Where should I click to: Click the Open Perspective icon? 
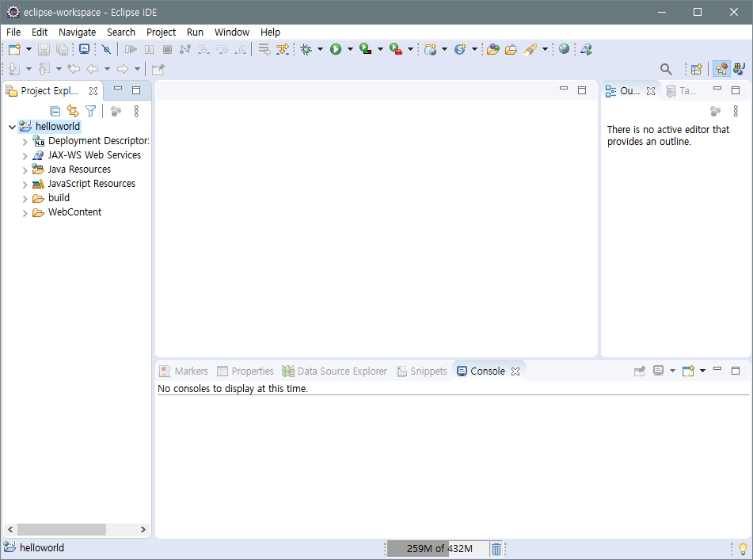pyautogui.click(x=696, y=69)
